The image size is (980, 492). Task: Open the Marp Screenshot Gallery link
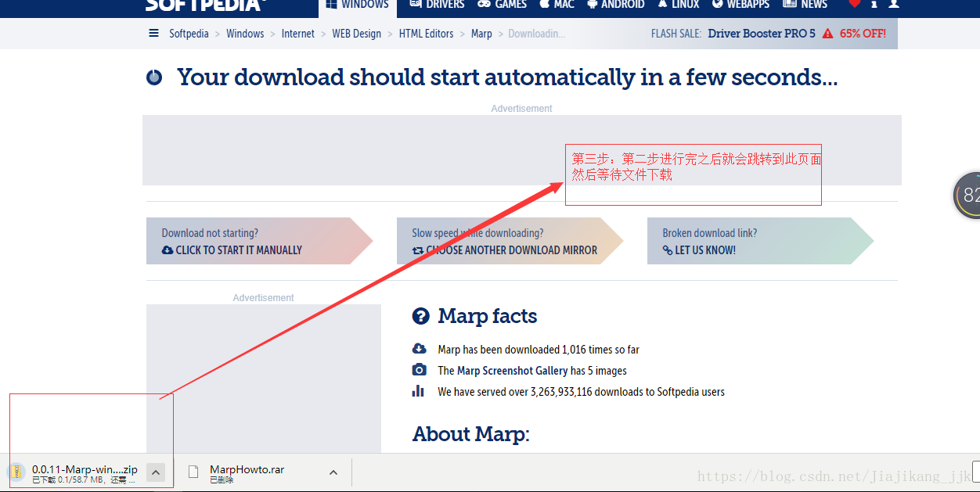[x=513, y=371]
